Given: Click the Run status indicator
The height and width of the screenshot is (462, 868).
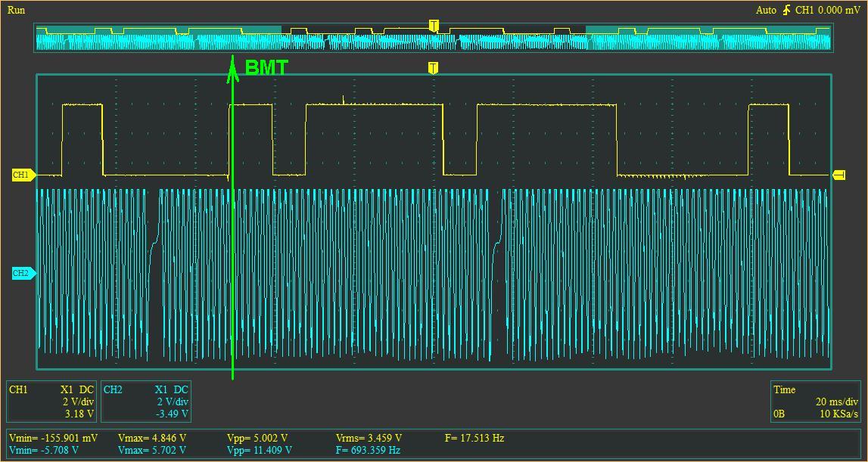Looking at the screenshot, I should [16, 10].
